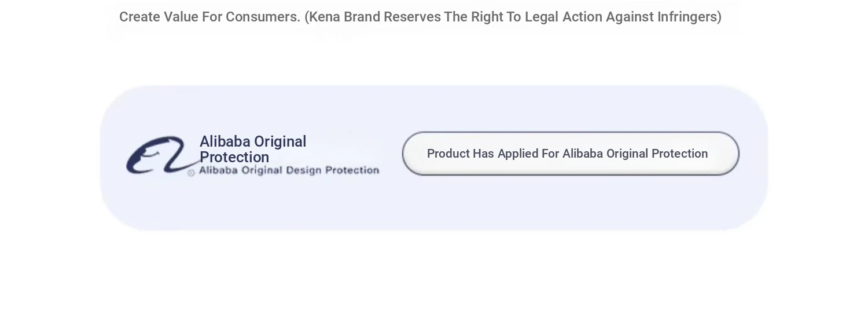Click the 'Alibaba Original Design Protection' subtitle

click(289, 170)
